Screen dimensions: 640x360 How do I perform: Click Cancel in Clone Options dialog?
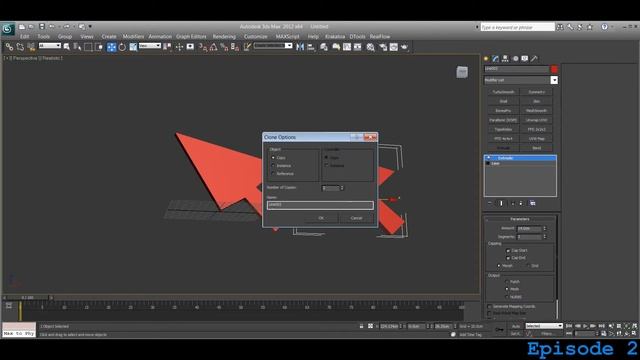[x=356, y=218]
